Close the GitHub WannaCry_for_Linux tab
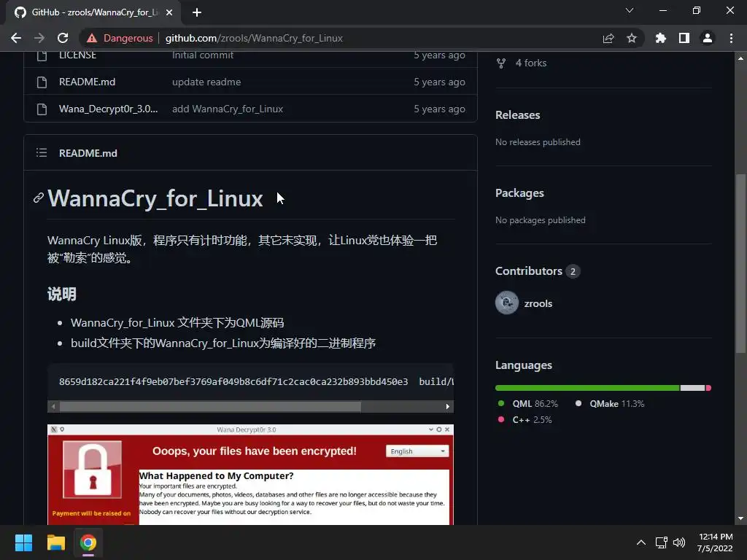This screenshot has width=747, height=560. point(169,12)
